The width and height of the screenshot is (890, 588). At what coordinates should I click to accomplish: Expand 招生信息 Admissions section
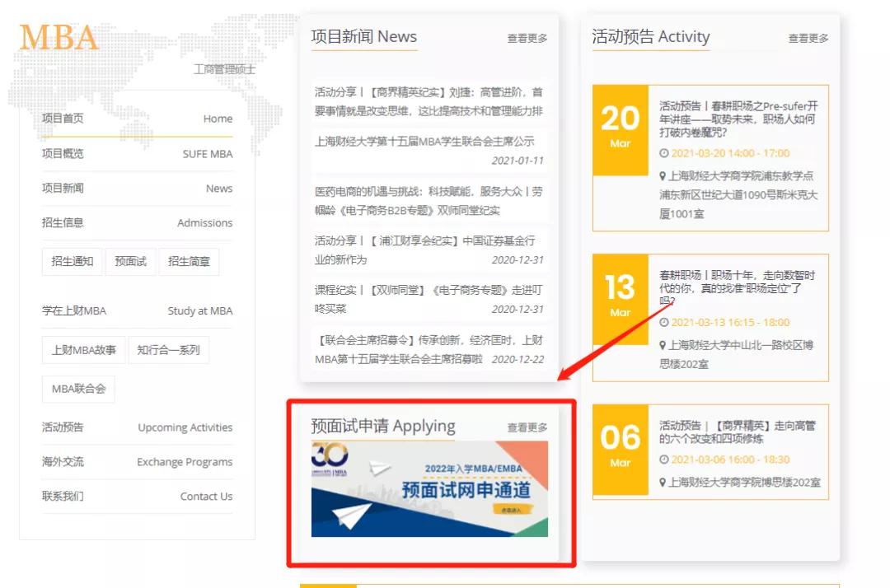(x=137, y=223)
